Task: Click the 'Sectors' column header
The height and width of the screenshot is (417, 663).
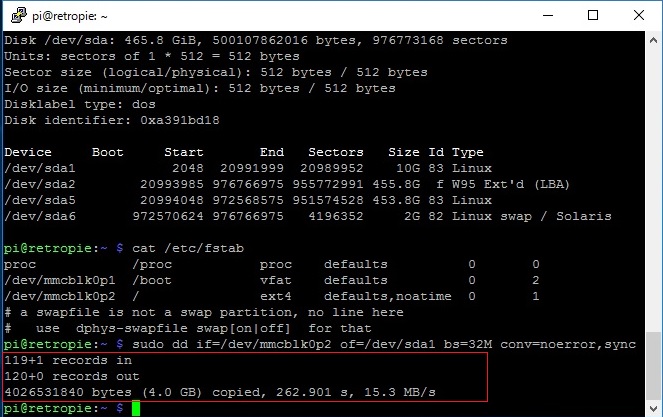Action: [x=336, y=152]
